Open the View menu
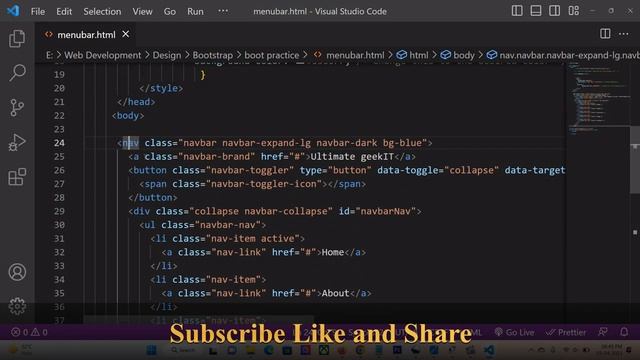640x360 pixels. (x=142, y=11)
